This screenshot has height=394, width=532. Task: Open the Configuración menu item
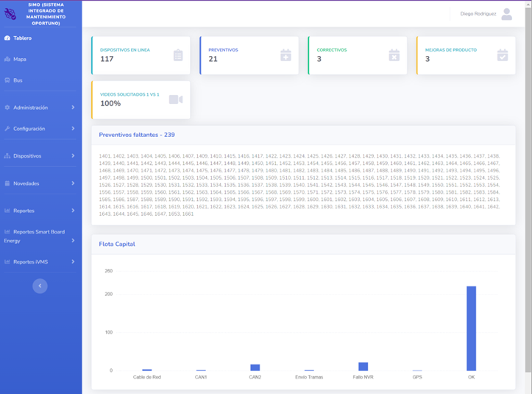29,128
